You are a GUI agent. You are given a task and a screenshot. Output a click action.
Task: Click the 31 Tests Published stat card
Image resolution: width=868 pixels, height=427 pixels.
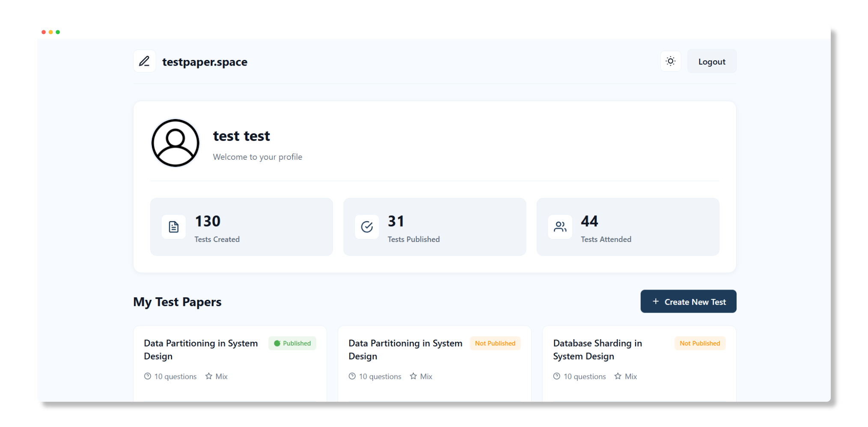coord(434,227)
